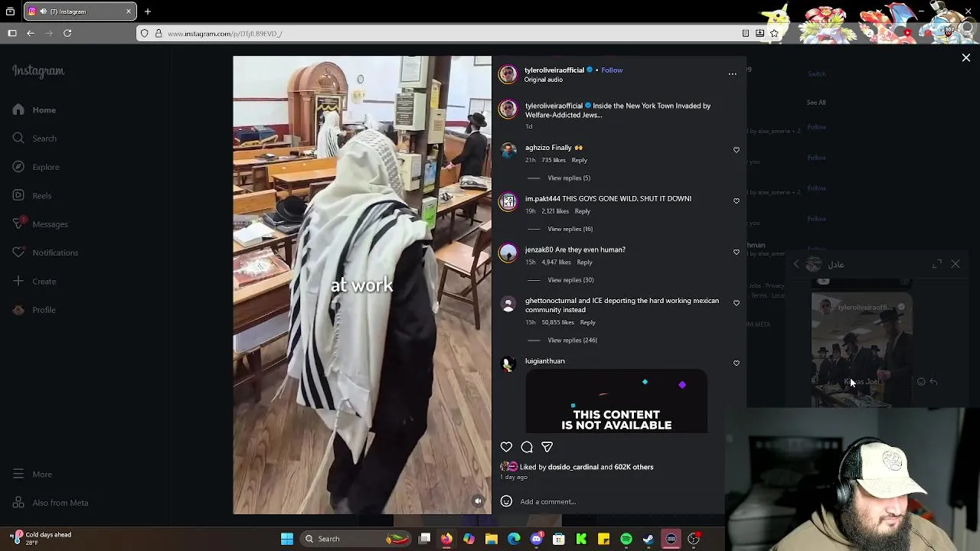The width and height of the screenshot is (980, 551).
Task: Open the browser tab list dropdown
Action: 10,11
